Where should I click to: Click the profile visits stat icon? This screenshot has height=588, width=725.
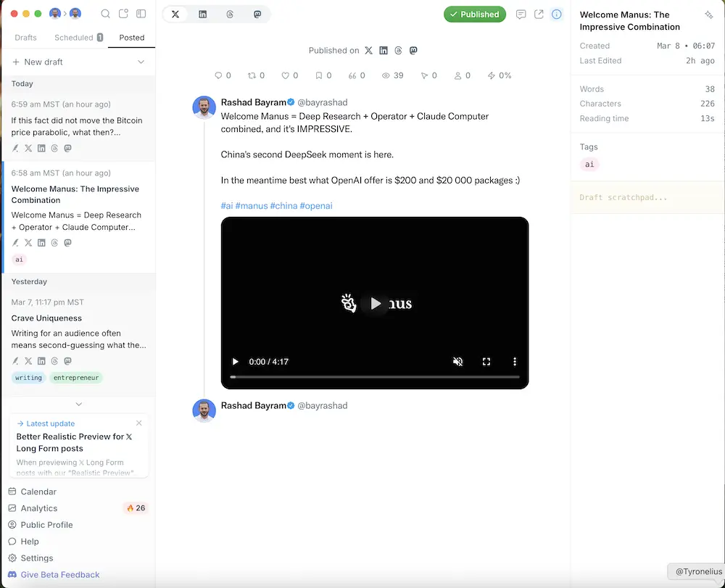click(457, 75)
